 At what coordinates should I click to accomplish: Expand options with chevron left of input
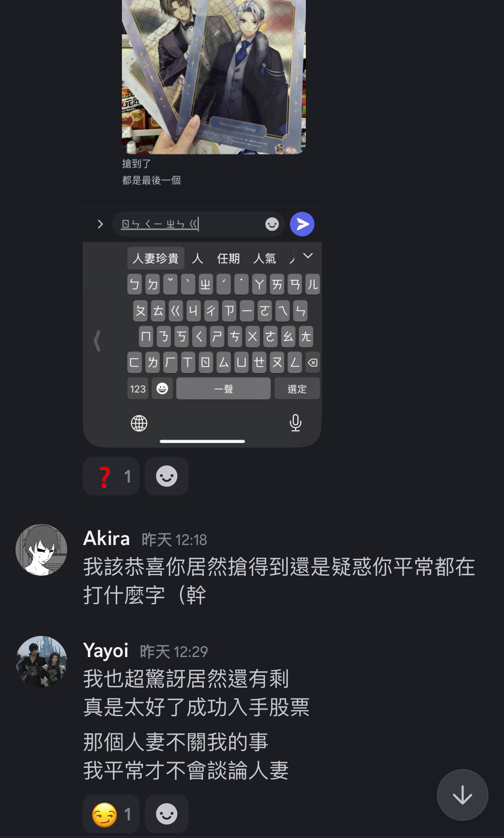pyautogui.click(x=100, y=224)
